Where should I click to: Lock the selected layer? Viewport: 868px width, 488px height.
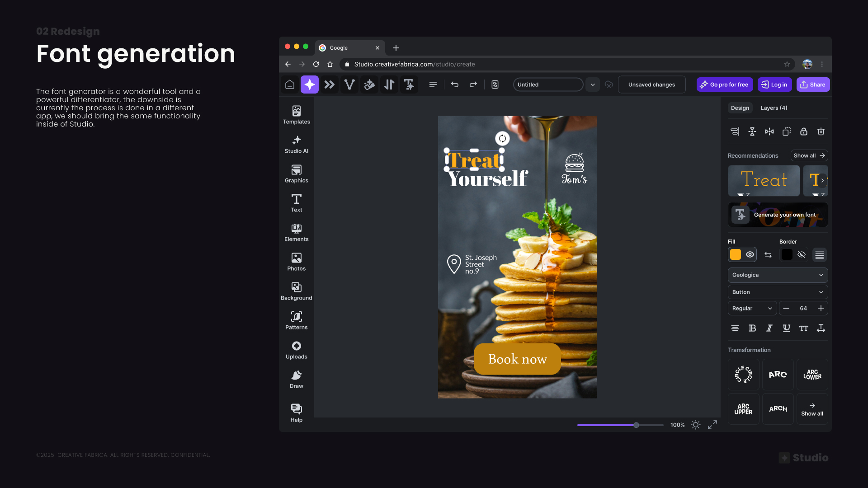[x=803, y=131]
